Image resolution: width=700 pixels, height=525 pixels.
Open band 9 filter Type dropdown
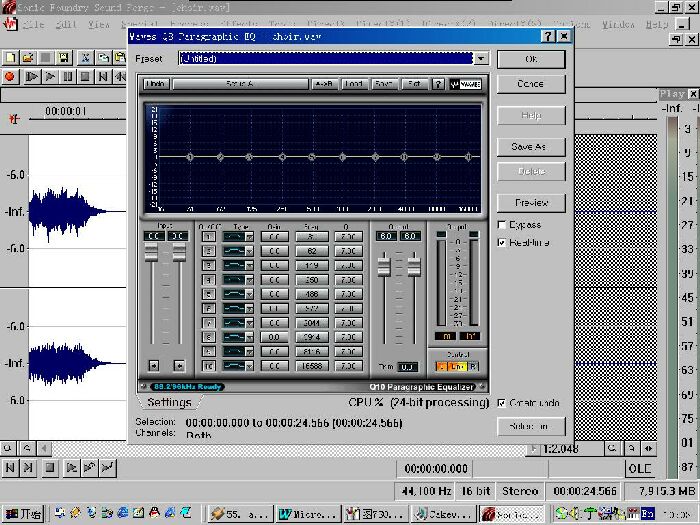click(x=250, y=352)
